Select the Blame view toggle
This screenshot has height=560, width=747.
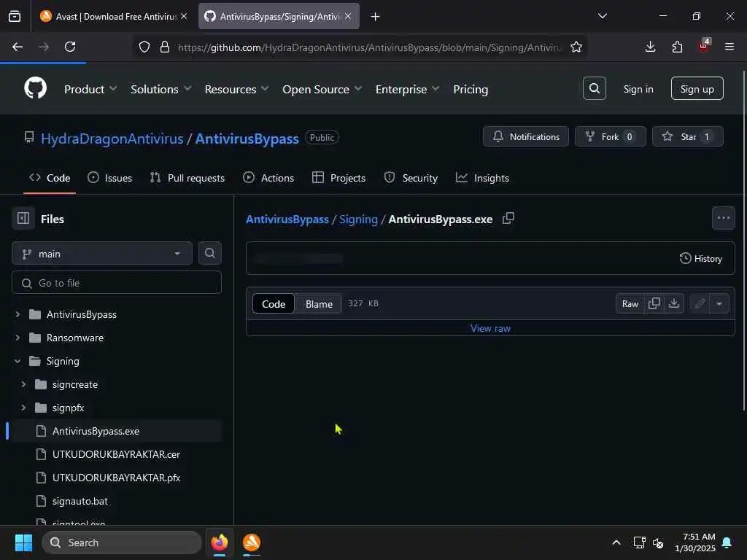point(319,304)
